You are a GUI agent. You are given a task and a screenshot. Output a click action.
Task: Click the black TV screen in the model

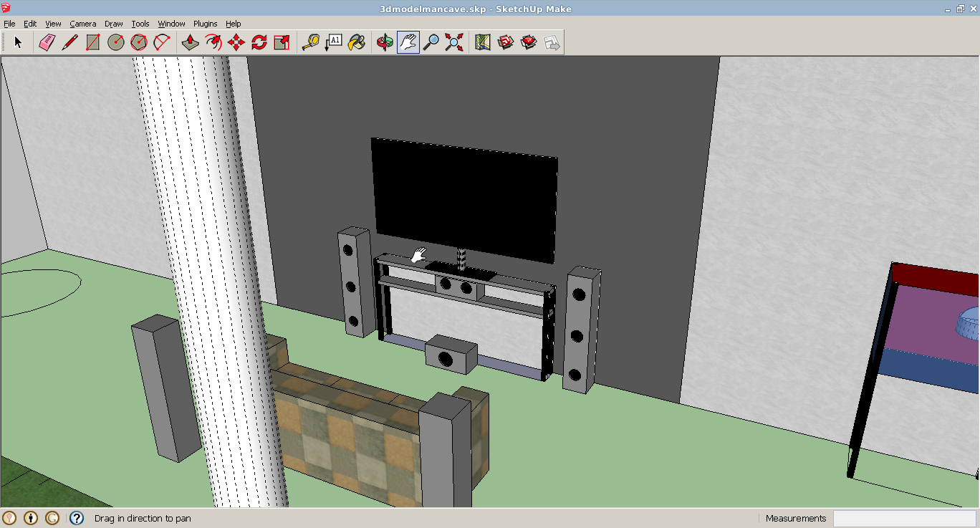[x=464, y=201]
